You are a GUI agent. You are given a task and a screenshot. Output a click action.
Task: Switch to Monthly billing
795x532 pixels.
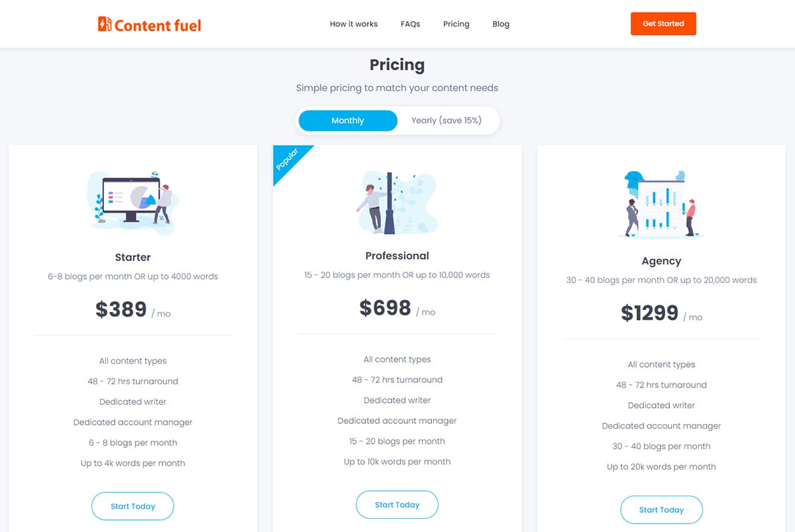[x=348, y=121]
